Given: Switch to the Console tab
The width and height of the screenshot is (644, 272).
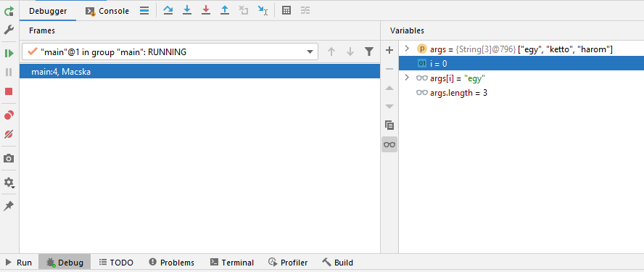Looking at the screenshot, I should [107, 11].
